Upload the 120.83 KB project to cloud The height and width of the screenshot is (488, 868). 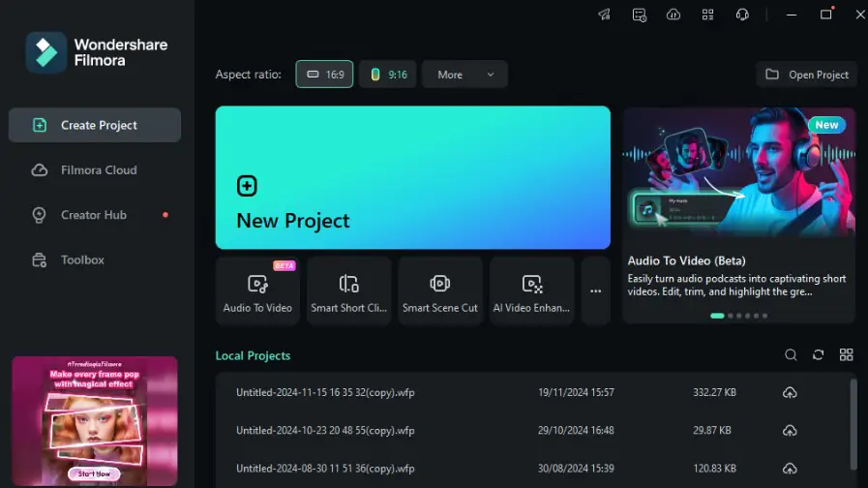[x=790, y=469]
